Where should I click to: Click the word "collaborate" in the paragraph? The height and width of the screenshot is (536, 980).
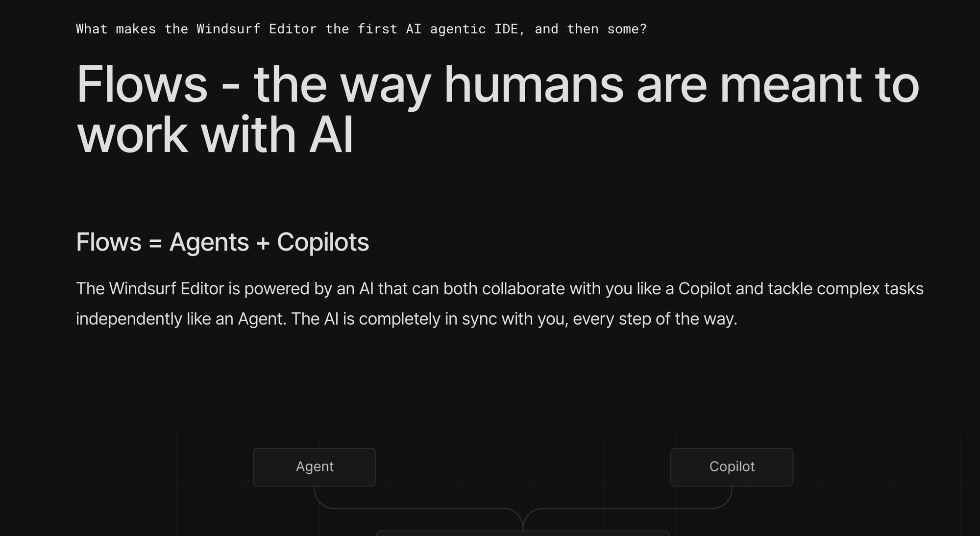[523, 289]
